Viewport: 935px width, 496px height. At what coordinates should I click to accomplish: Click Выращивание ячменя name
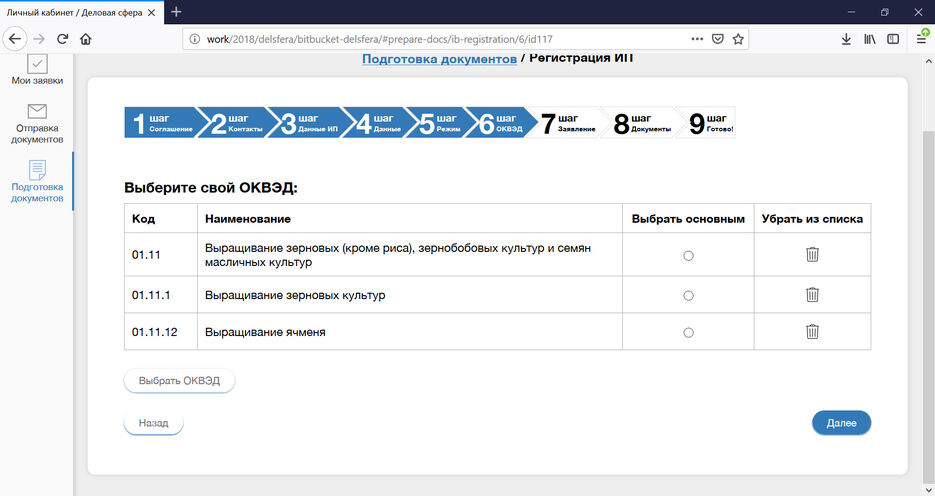pos(265,332)
